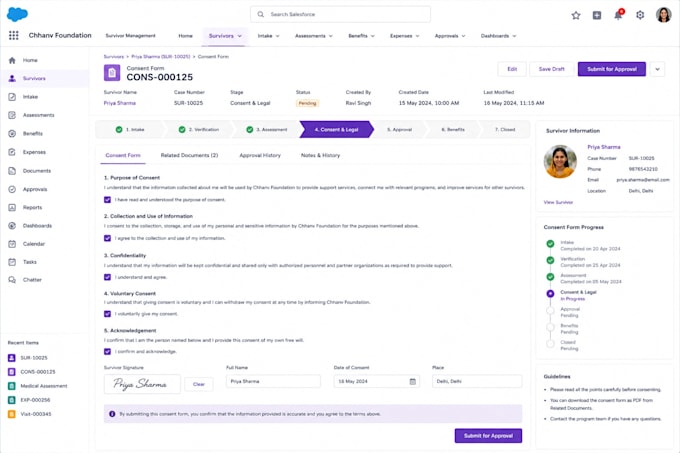Open more actions dropdown beside Submit for Approval
Viewport: 680px width, 453px height.
click(657, 69)
